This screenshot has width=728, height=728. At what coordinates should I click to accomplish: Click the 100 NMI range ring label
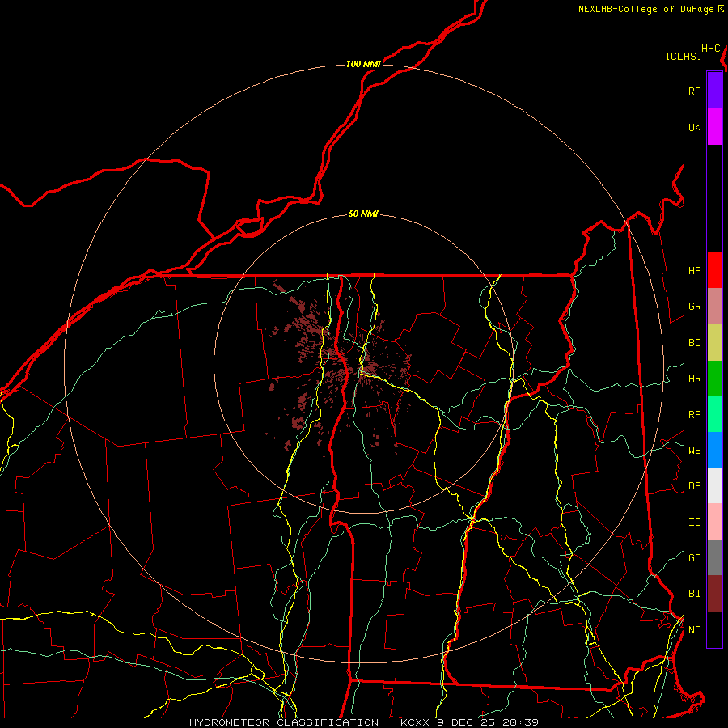click(x=363, y=64)
